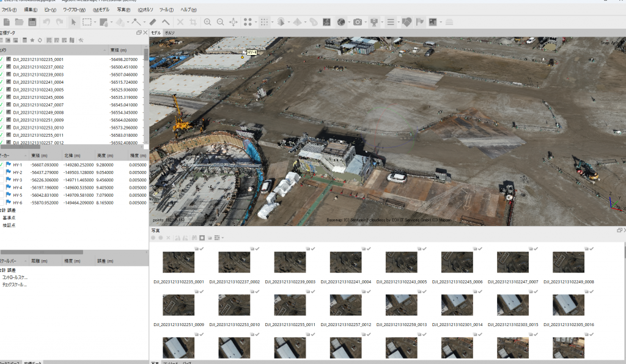The width and height of the screenshot is (626, 364).
Task: Activate the ruler measurement tool
Action: [153, 23]
